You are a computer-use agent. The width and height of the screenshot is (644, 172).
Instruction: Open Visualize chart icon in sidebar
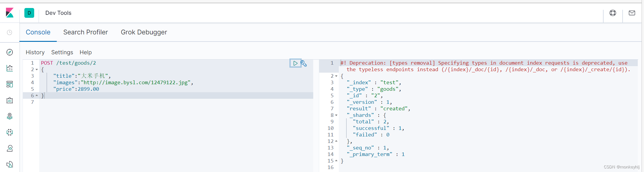coord(10,68)
